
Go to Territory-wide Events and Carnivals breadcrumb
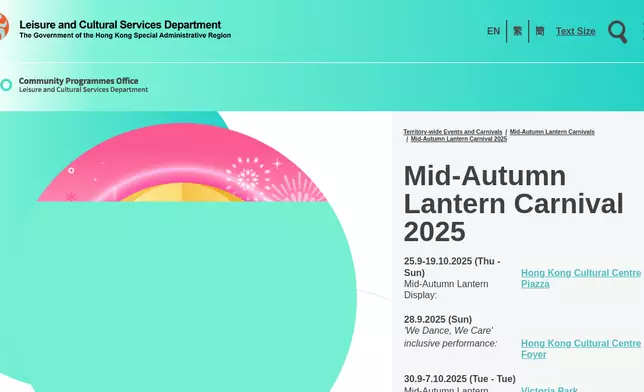(453, 132)
